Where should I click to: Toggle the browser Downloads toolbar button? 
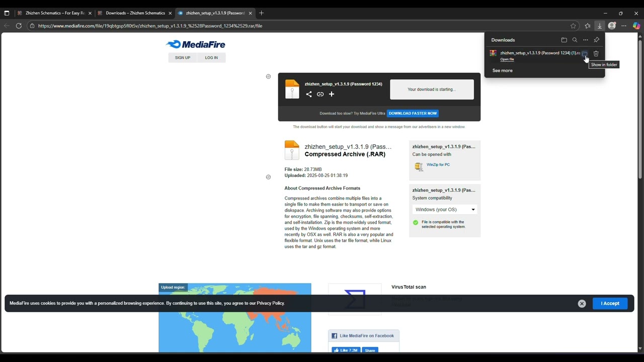click(x=599, y=26)
